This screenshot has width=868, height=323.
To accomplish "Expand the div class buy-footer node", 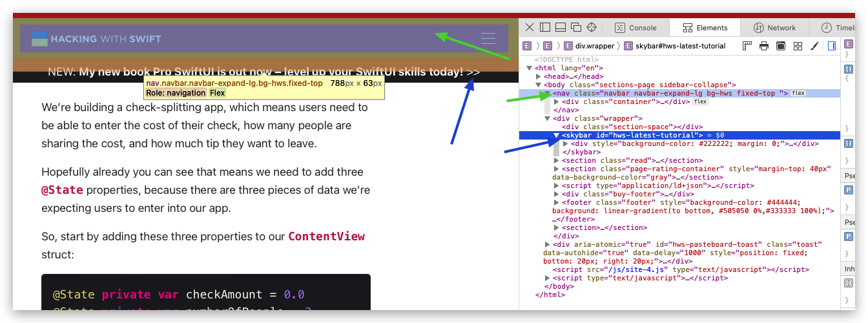I will pyautogui.click(x=557, y=194).
